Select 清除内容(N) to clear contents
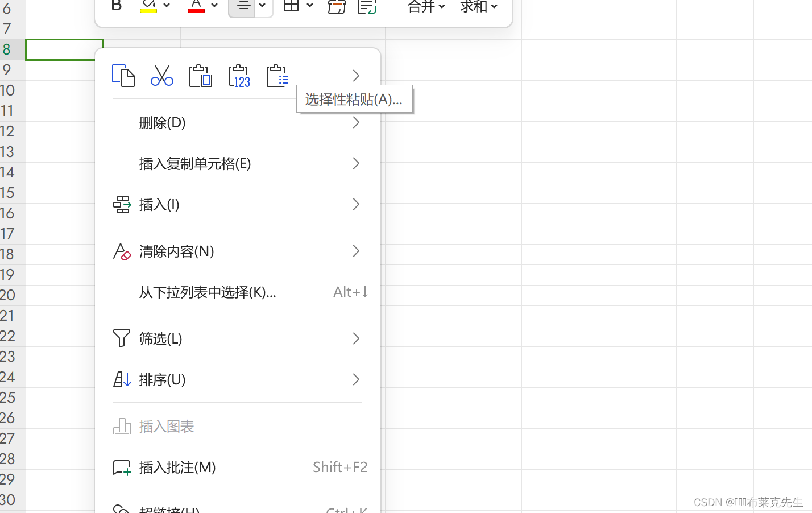Image resolution: width=812 pixels, height=513 pixels. [176, 251]
